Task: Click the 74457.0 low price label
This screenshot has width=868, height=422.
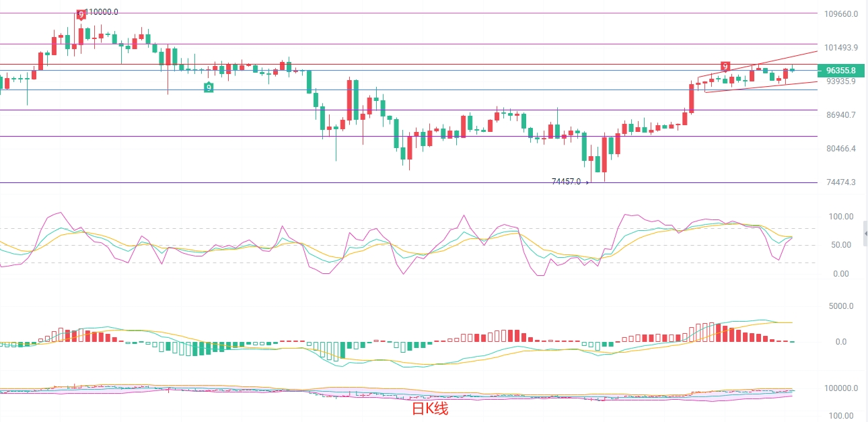Action: 566,182
